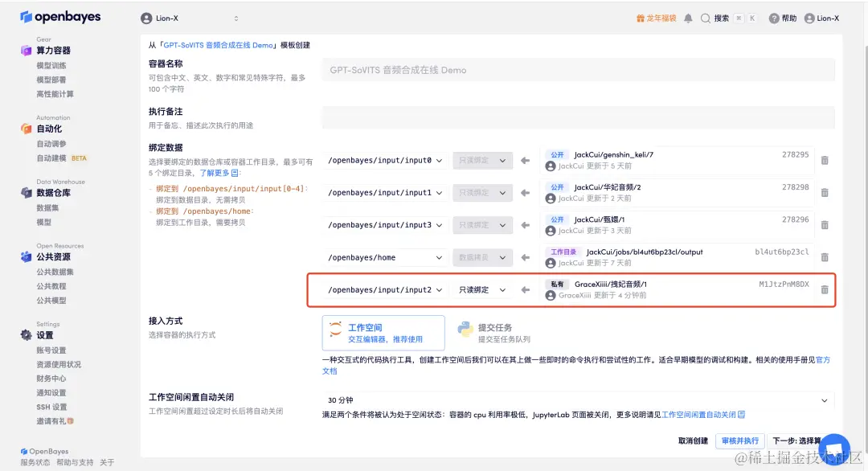Viewport: 868px width, 471px height.
Task: Click the arrow beside input1 row
Action: coord(526,193)
